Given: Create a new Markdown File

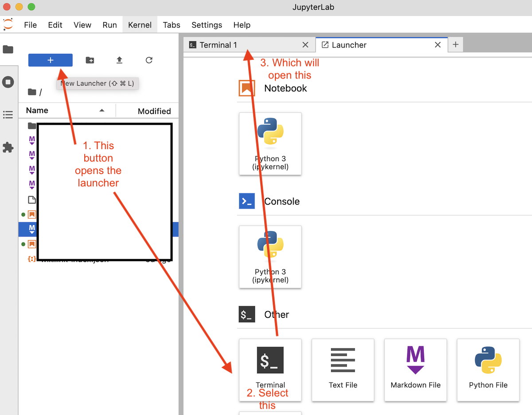Looking at the screenshot, I should [415, 370].
